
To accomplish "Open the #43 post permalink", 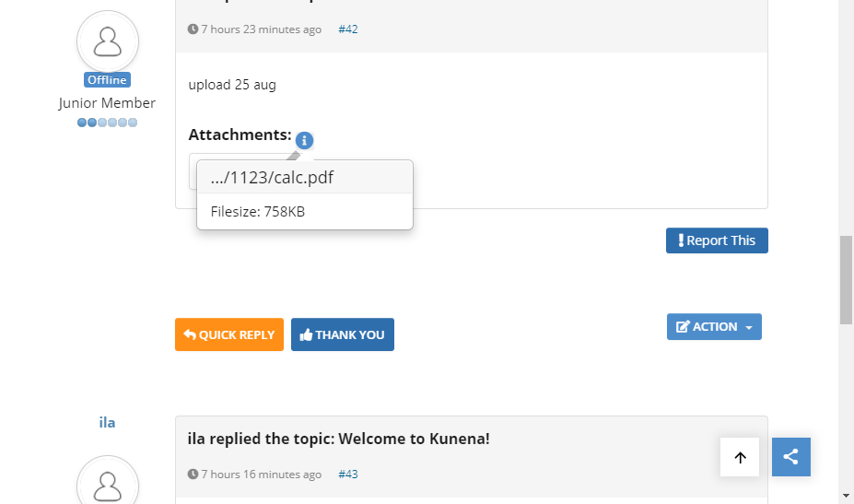I will pos(348,475).
